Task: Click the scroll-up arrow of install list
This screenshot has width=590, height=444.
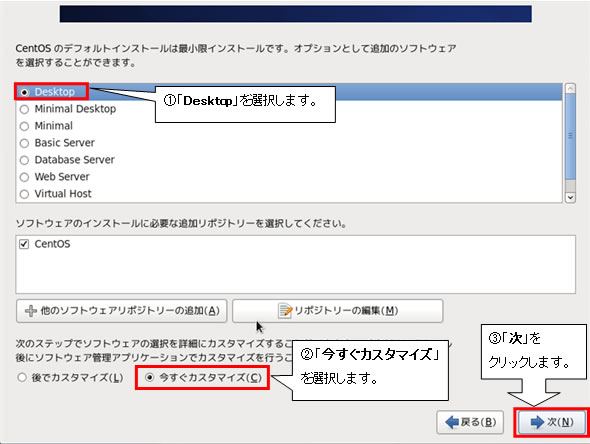Action: (x=570, y=88)
